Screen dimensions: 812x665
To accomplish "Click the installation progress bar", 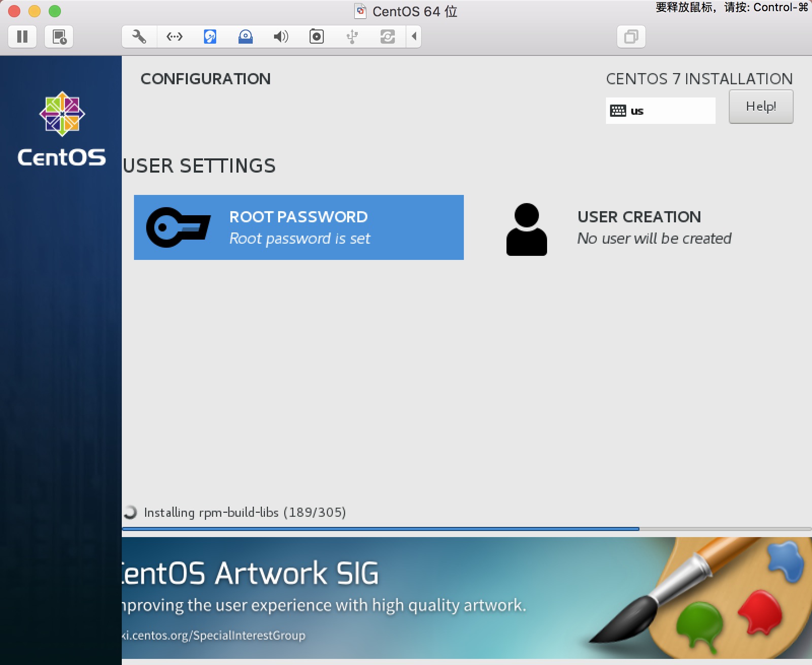I will tap(467, 529).
